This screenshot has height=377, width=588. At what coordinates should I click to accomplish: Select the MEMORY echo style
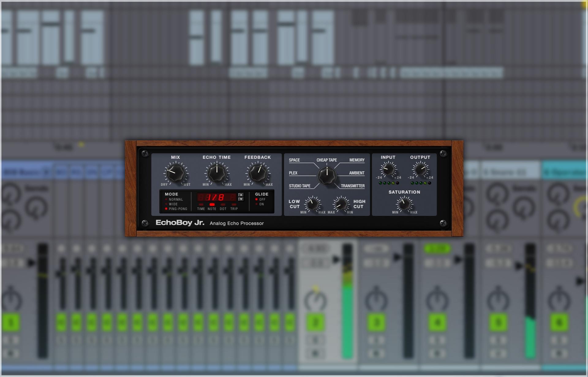click(357, 160)
